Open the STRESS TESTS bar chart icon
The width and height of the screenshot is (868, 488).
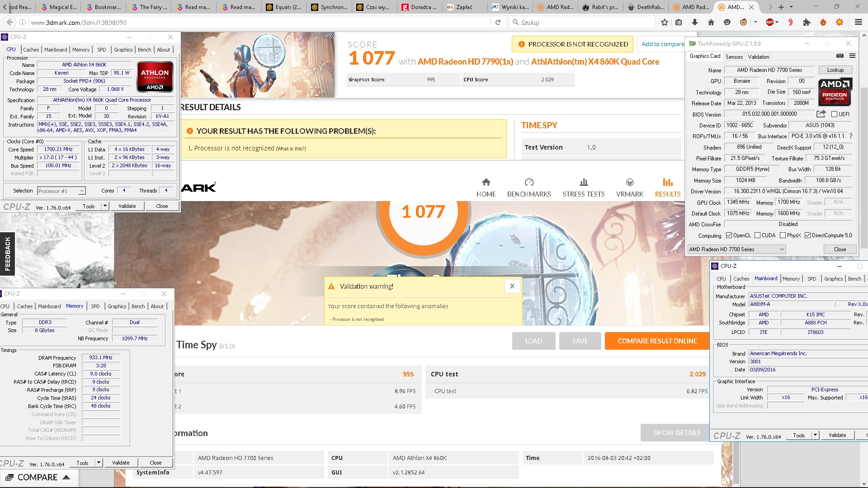coord(584,182)
